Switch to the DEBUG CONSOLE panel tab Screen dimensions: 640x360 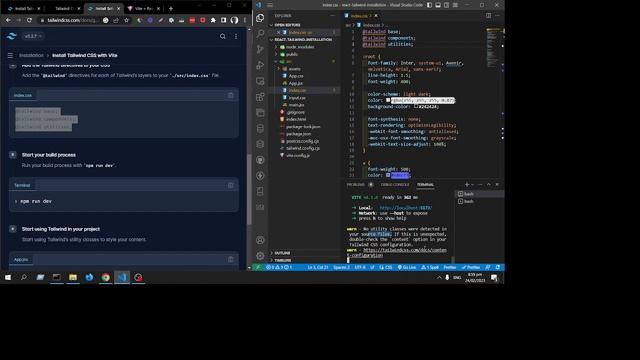coord(395,184)
